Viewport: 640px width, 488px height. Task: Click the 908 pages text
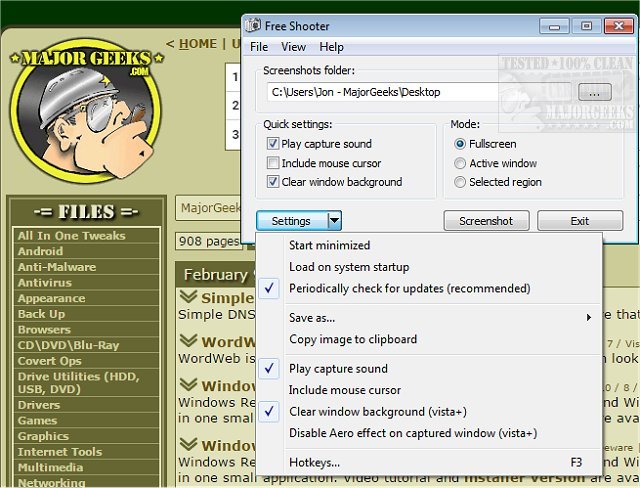pyautogui.click(x=209, y=241)
